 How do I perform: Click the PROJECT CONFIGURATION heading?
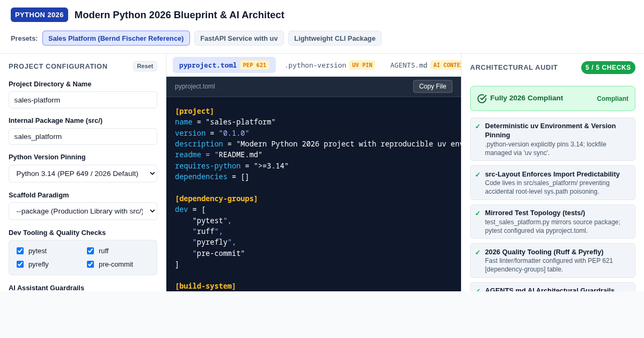coord(58,67)
